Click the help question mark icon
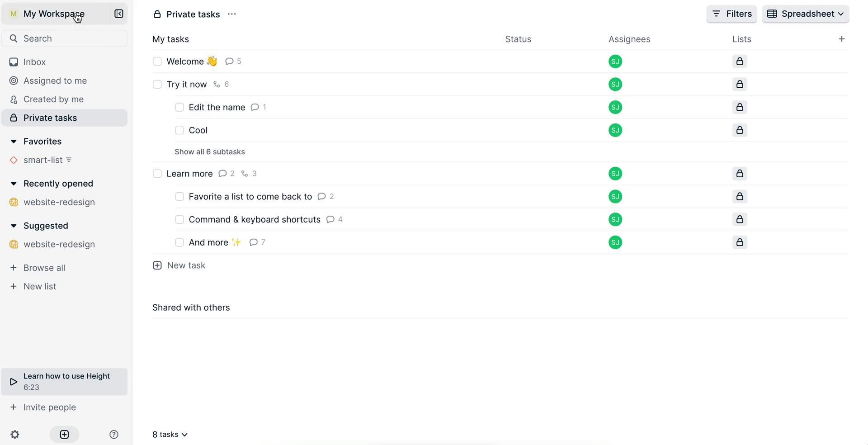The width and height of the screenshot is (868, 445). pyautogui.click(x=114, y=435)
